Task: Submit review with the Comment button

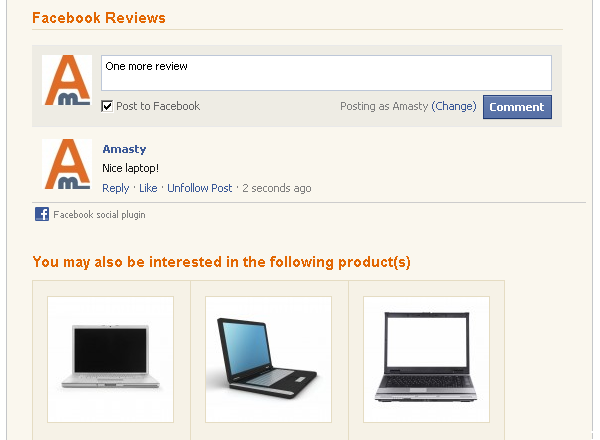Action: (517, 107)
